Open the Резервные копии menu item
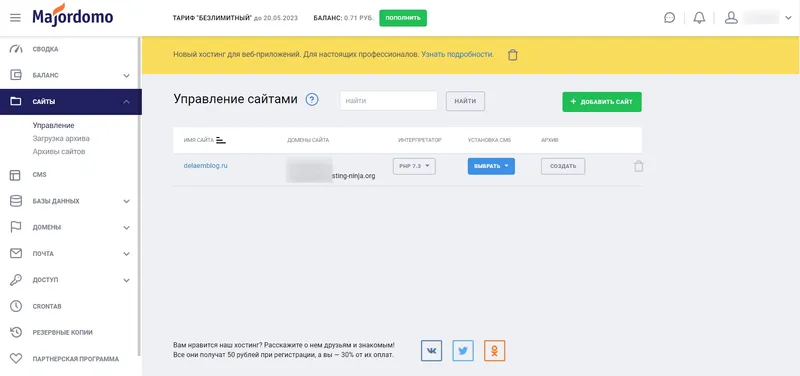This screenshot has width=800, height=376. [63, 332]
